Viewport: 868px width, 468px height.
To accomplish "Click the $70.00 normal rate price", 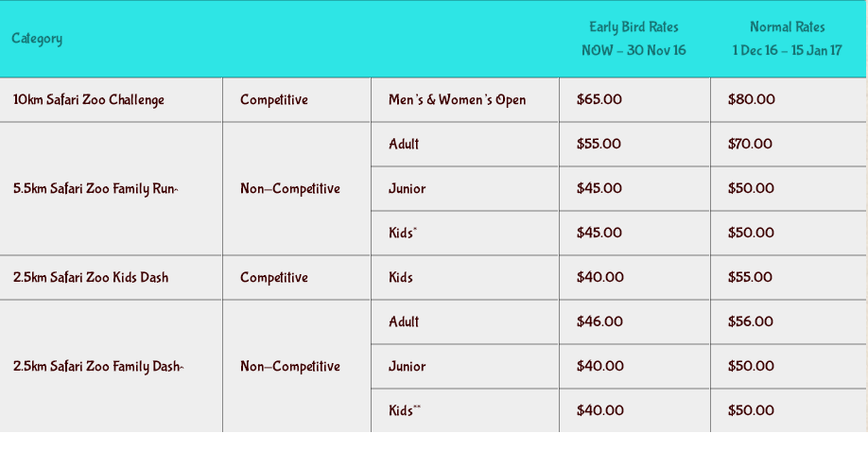I will point(750,144).
